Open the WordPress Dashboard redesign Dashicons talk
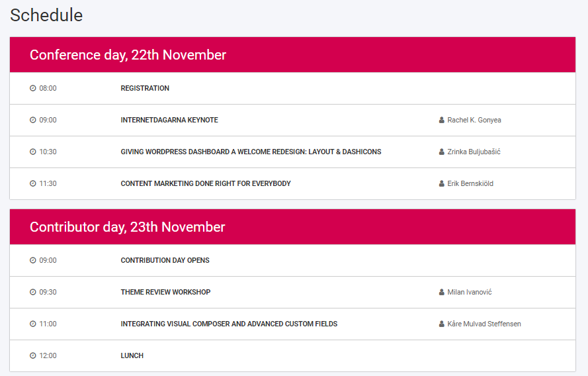588x376 pixels. 251,152
